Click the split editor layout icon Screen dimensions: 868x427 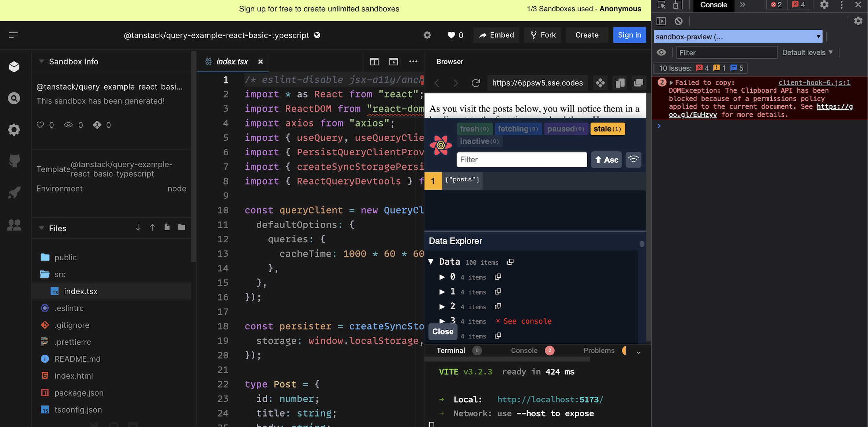click(x=374, y=61)
